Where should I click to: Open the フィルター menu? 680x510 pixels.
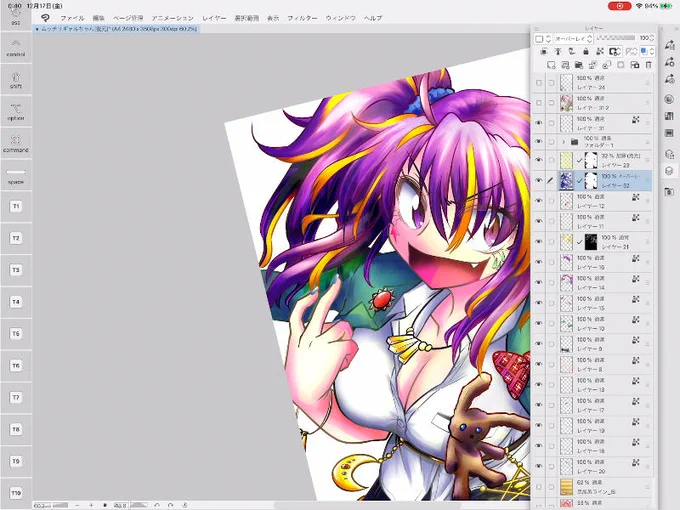pos(302,18)
